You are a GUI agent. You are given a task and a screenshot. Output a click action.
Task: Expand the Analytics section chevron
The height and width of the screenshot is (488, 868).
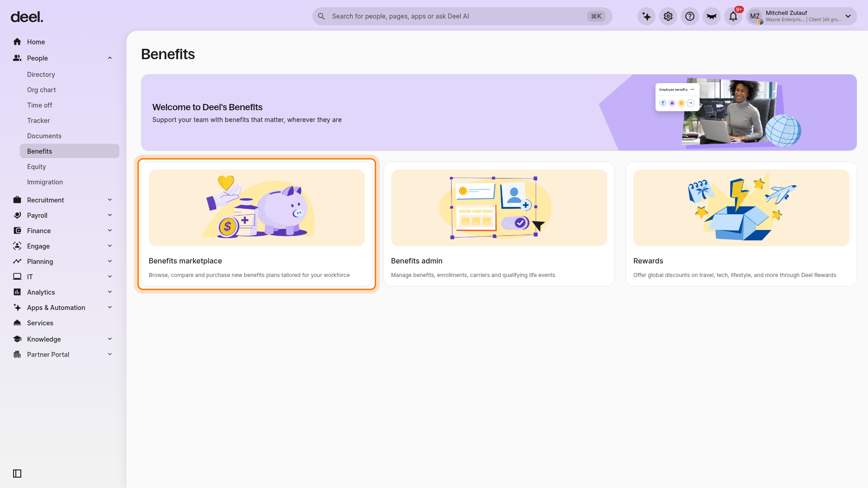(x=110, y=292)
